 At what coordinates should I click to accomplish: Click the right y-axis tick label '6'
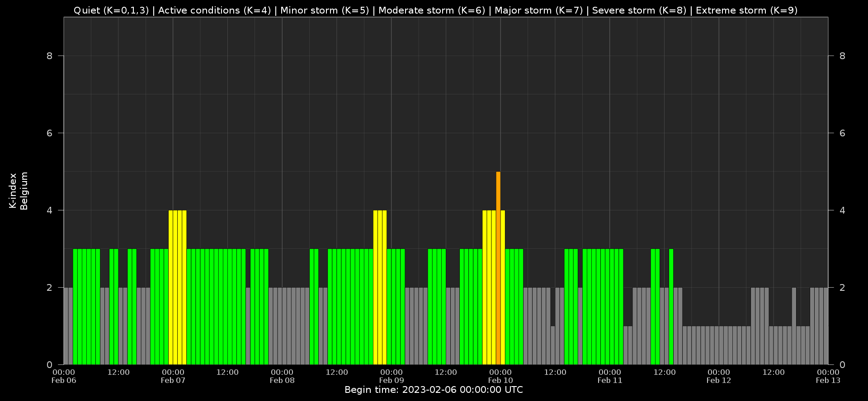(x=842, y=133)
